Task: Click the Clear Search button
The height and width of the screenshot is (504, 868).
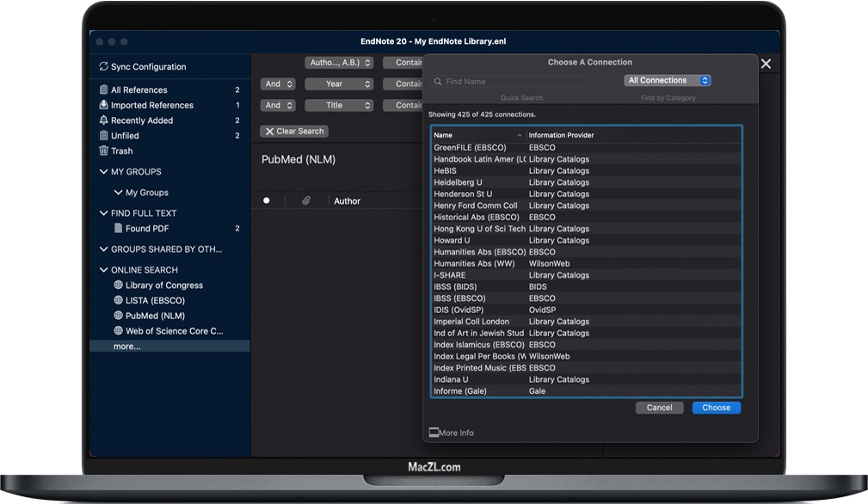Action: coord(294,132)
